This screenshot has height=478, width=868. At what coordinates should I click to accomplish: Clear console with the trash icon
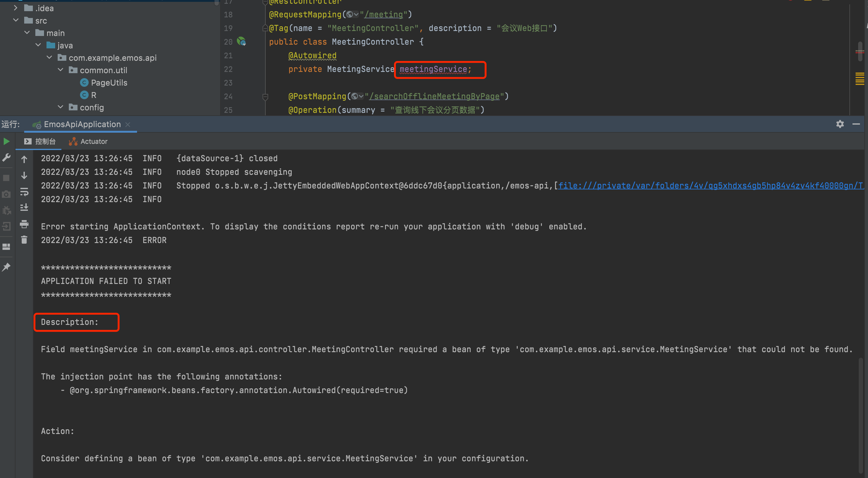[x=24, y=240]
